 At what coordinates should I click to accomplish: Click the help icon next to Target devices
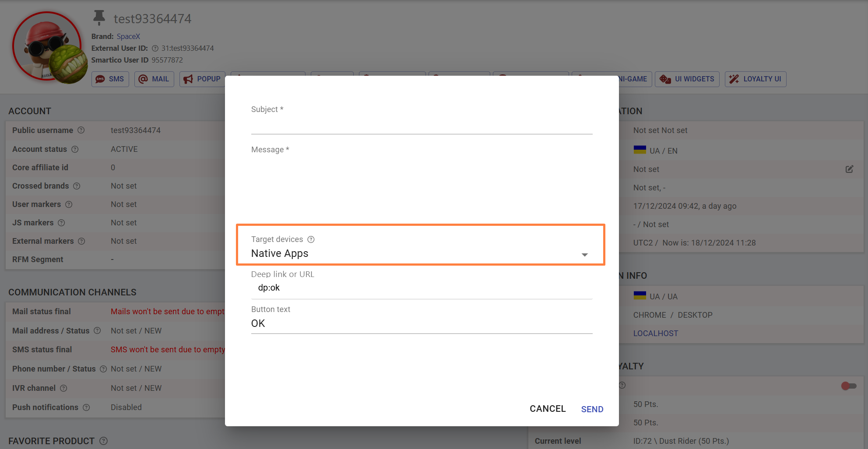point(311,239)
